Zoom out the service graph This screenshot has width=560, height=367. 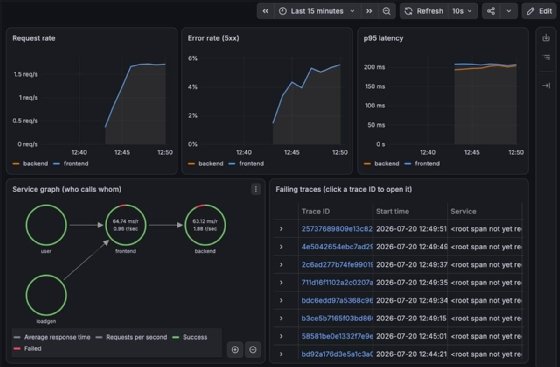(253, 350)
